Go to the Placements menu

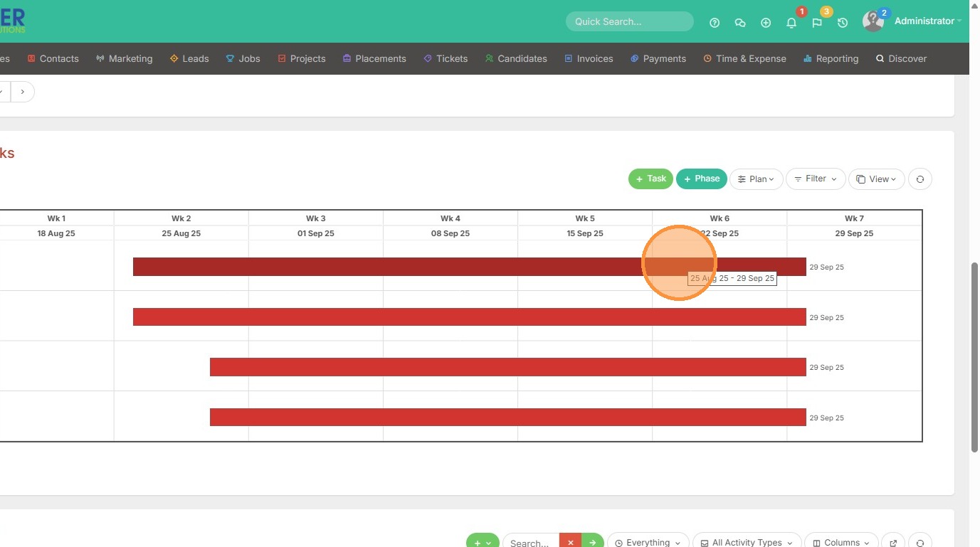[x=374, y=58]
